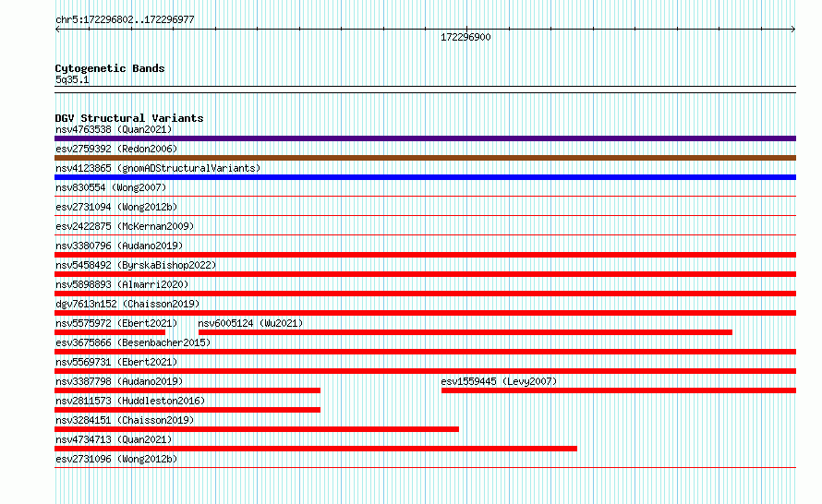This screenshot has height=504, width=822.
Task: Open nsv3284151 (Chaisson2019) label
Action: point(125,420)
